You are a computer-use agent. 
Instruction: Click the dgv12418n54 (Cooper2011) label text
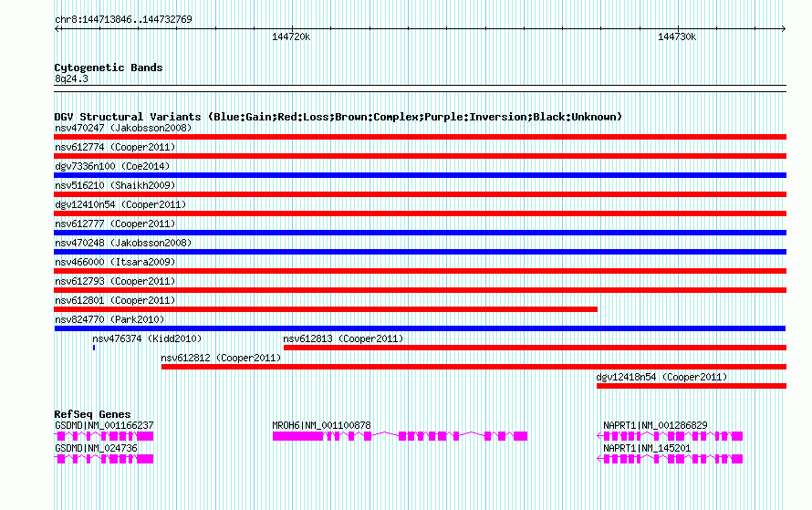pyautogui.click(x=661, y=377)
